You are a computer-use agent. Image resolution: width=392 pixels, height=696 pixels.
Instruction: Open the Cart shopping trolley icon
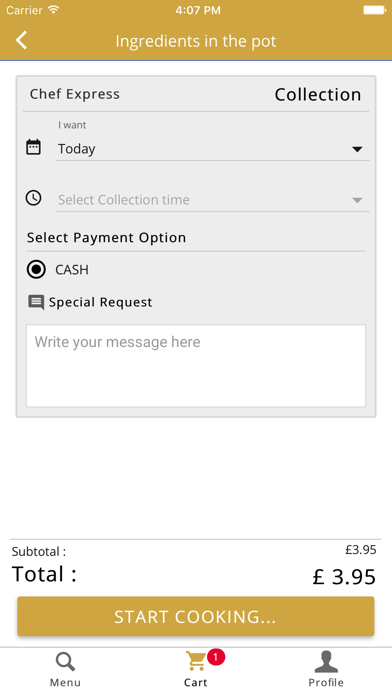(196, 661)
